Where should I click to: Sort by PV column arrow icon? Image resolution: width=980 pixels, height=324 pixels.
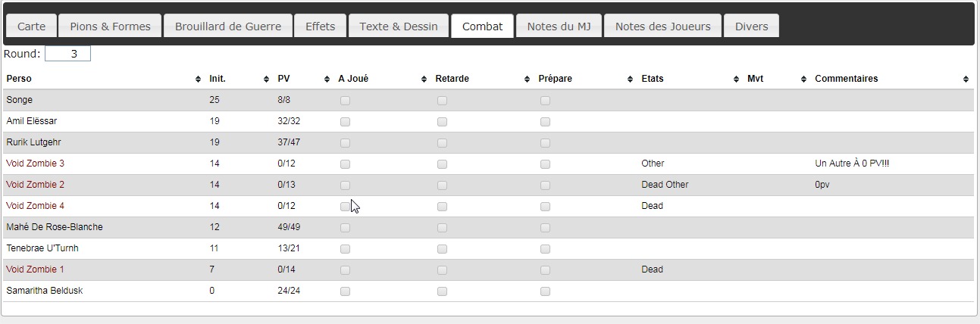coord(327,79)
